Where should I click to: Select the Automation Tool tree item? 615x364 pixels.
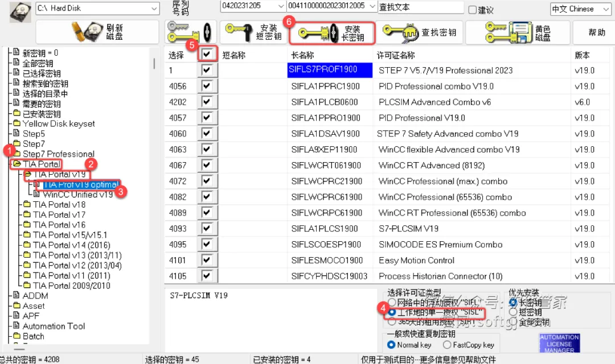54,326
